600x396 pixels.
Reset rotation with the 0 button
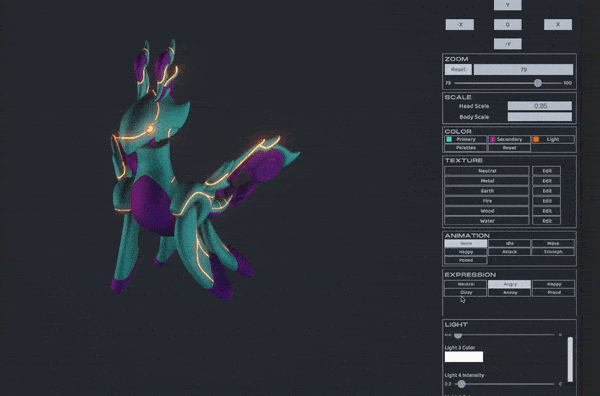pyautogui.click(x=508, y=24)
